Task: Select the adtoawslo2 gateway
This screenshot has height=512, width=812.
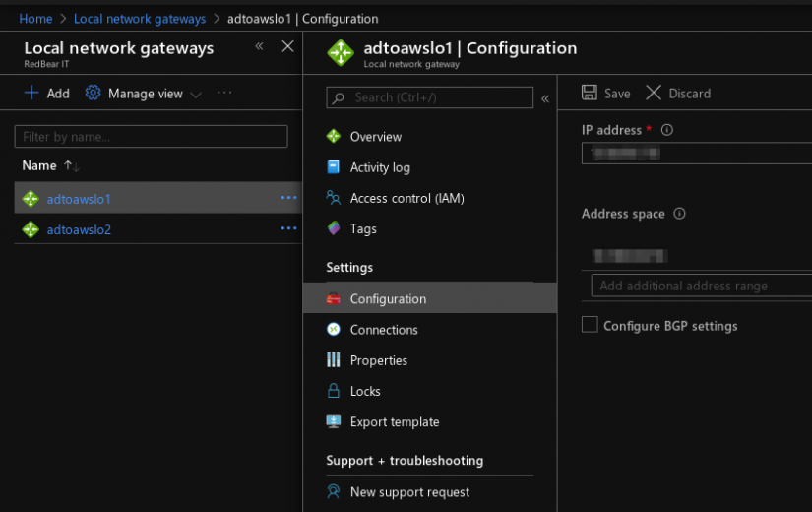Action: (79, 229)
